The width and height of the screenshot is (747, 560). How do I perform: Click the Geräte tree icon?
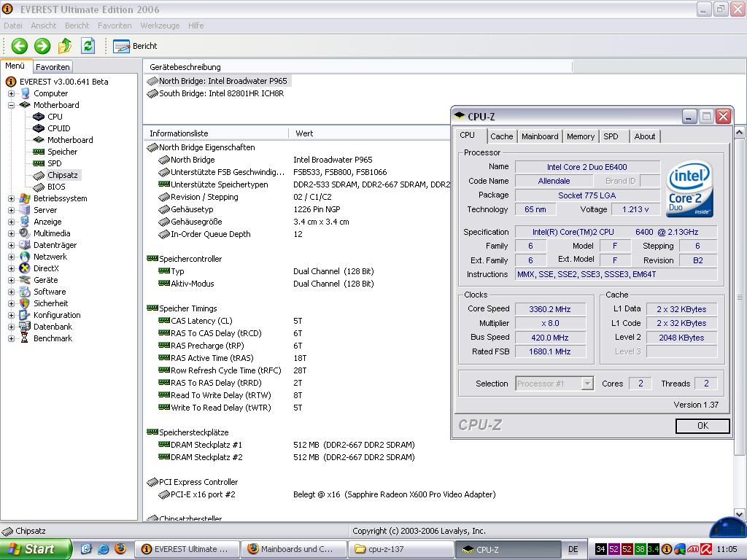pos(25,280)
